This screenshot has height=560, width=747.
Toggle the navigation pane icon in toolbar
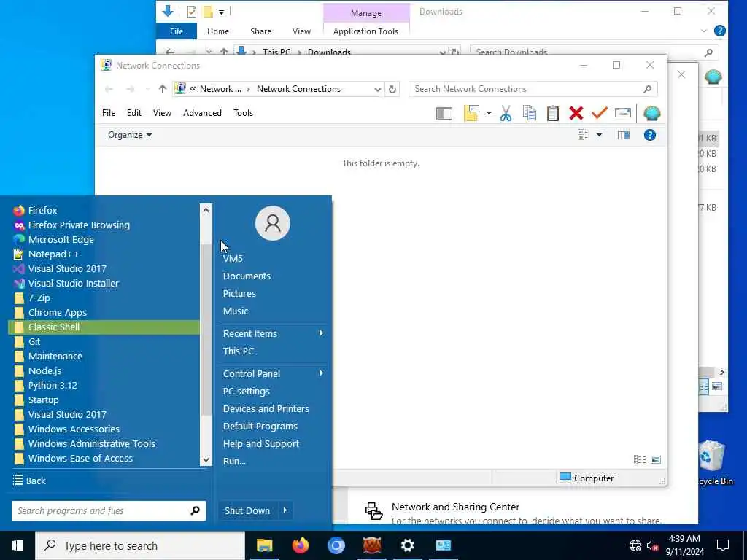444,113
